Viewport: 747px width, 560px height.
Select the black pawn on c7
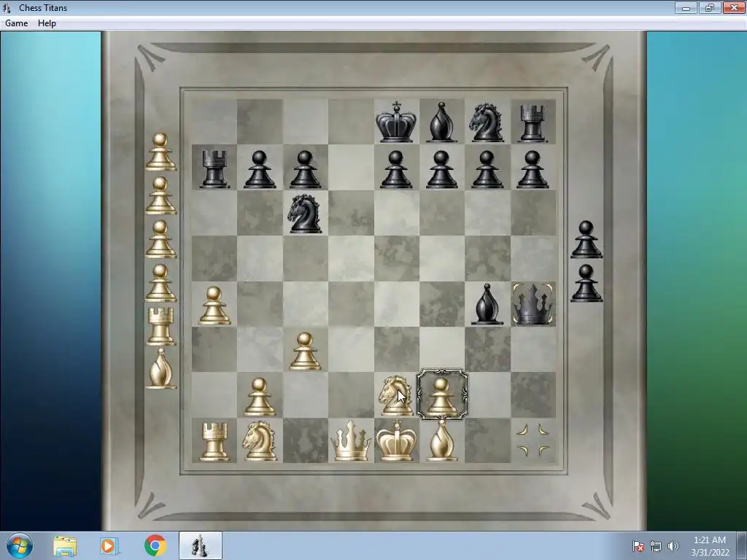point(306,169)
